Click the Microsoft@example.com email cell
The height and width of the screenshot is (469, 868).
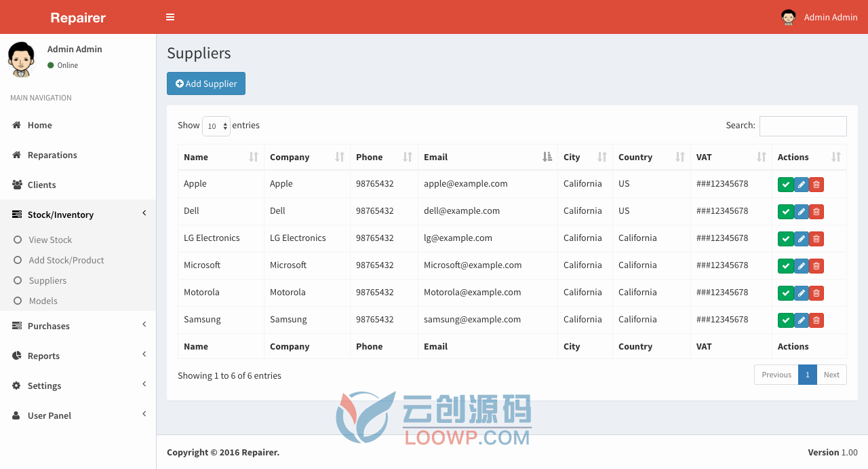(x=488, y=265)
